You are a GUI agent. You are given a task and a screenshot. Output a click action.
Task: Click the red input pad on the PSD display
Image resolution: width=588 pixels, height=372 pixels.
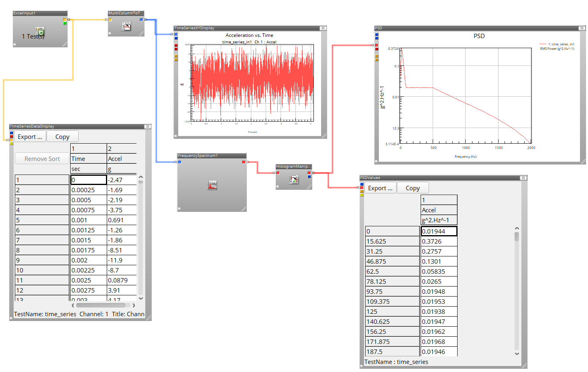coord(376,46)
